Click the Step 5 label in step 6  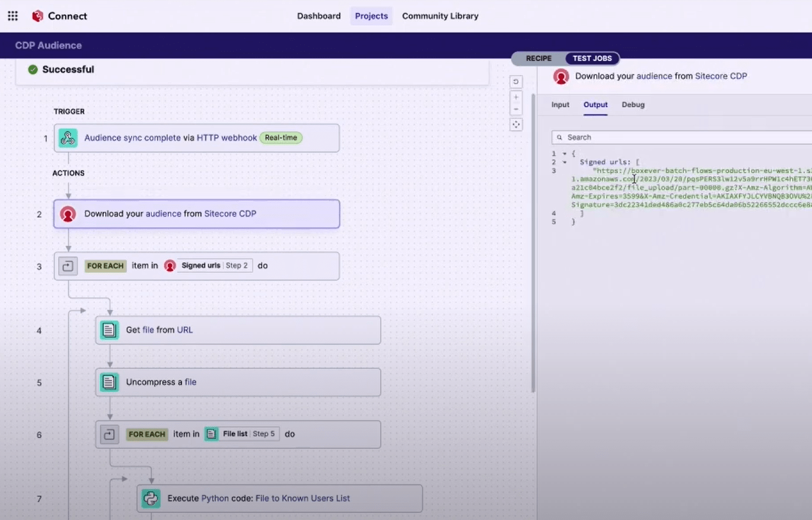pos(264,434)
